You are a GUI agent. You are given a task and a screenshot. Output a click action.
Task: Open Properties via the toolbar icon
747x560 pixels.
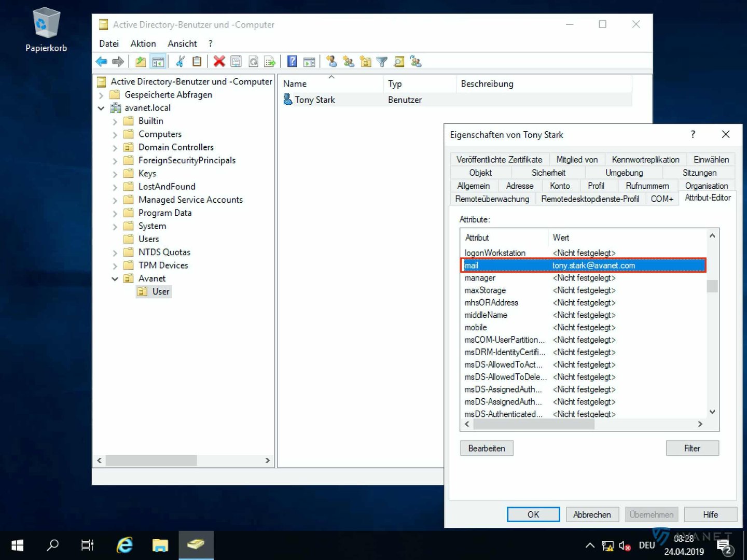point(236,62)
